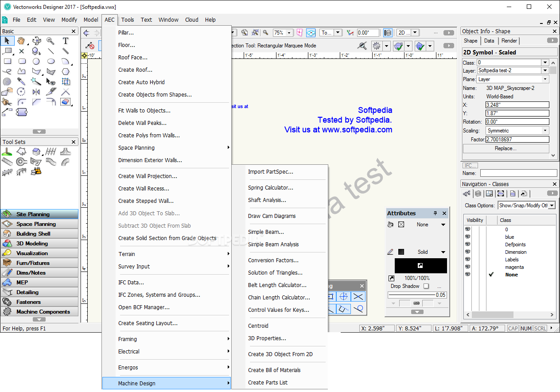This screenshot has height=392, width=560.
Task: Open the Building Shell tool set
Action: click(x=39, y=234)
